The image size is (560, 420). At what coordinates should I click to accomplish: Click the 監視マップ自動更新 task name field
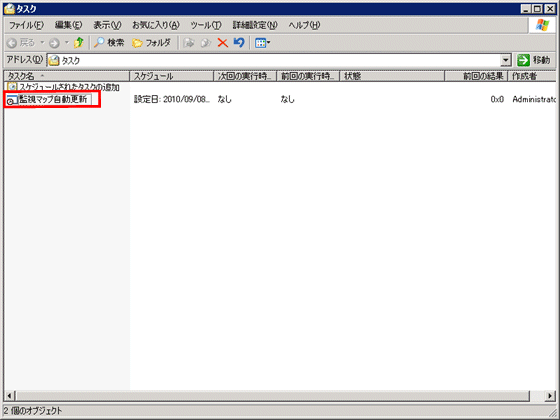(x=55, y=99)
